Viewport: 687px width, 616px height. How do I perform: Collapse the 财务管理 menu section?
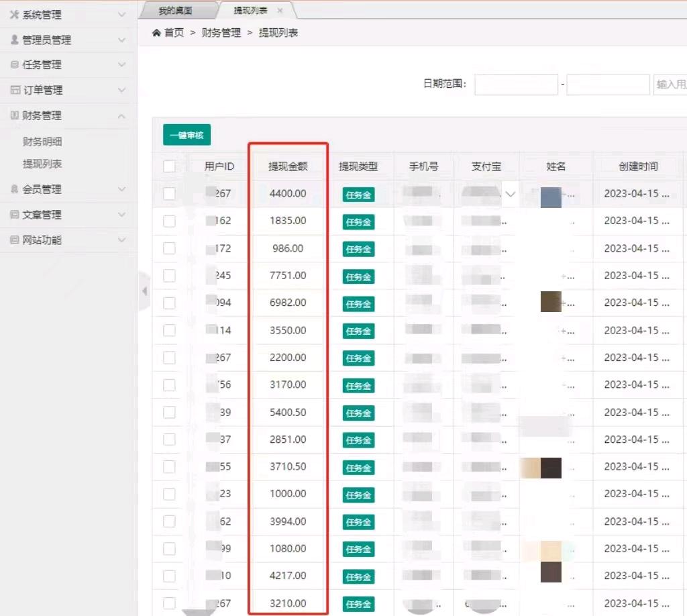[x=121, y=115]
